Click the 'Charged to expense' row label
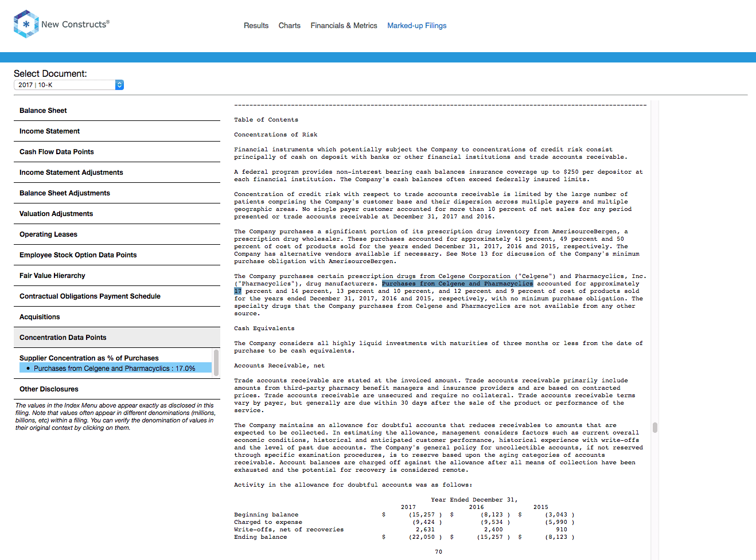Viewport: 756px width, 560px height. (x=268, y=522)
